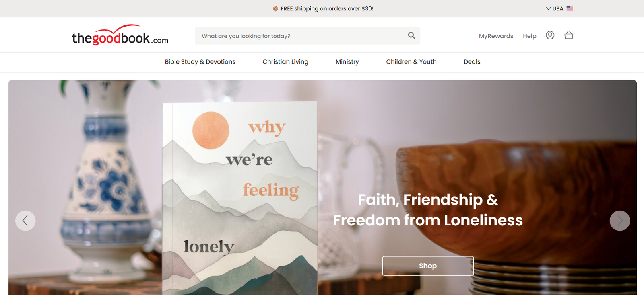Viewport: 644px width, 295px height.
Task: Open the user account icon
Action: pos(550,35)
